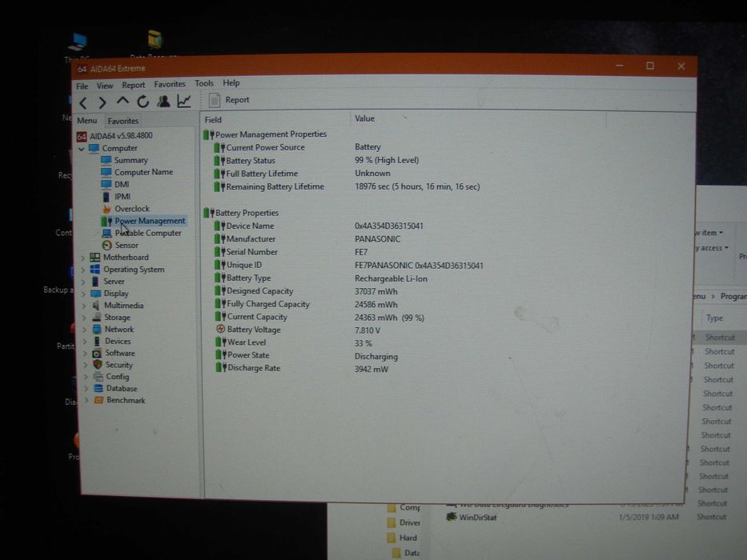Image resolution: width=747 pixels, height=560 pixels.
Task: Open the Tools menu
Action: [x=204, y=83]
